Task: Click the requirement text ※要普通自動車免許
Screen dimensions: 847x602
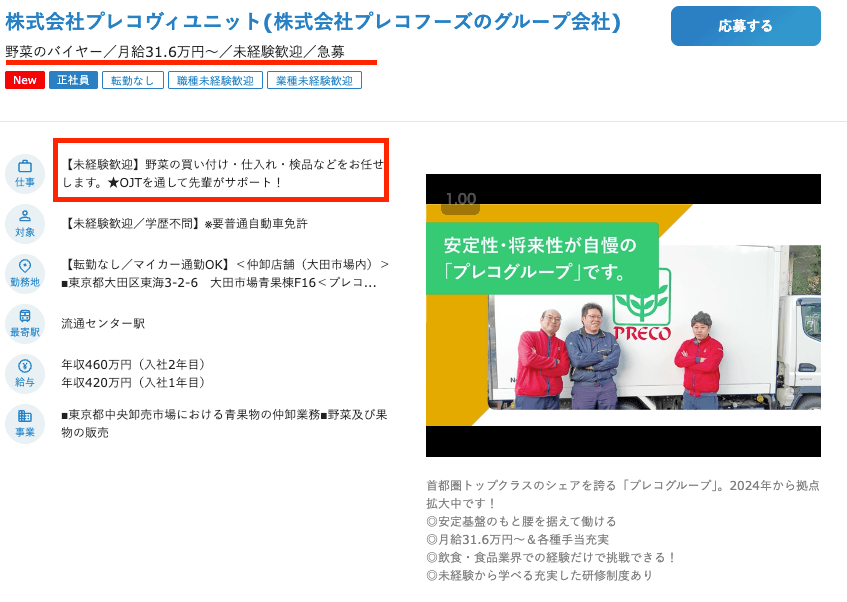Action: coord(256,224)
